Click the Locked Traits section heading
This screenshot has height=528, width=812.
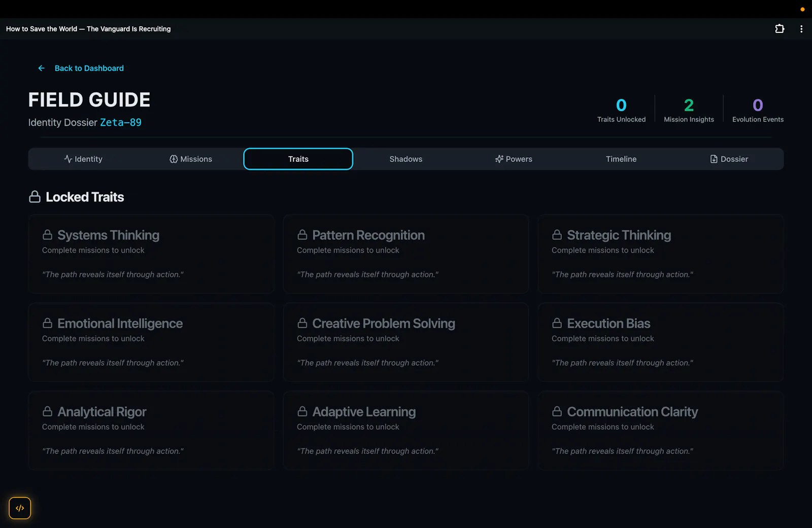(85, 197)
